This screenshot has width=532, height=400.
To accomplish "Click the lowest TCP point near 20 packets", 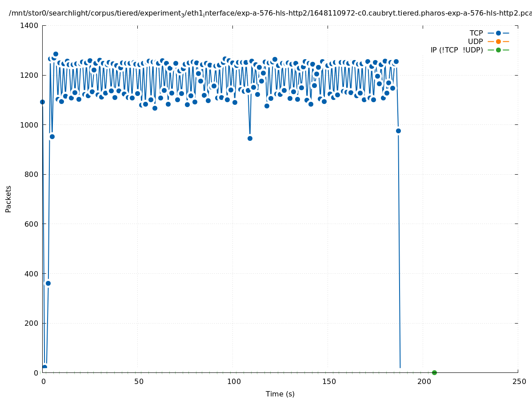I will coord(44,367).
